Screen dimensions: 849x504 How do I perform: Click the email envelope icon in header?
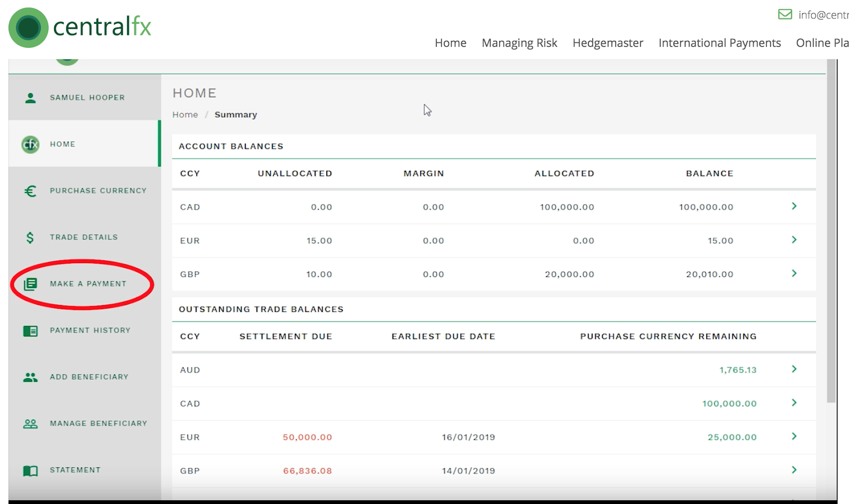pos(785,14)
